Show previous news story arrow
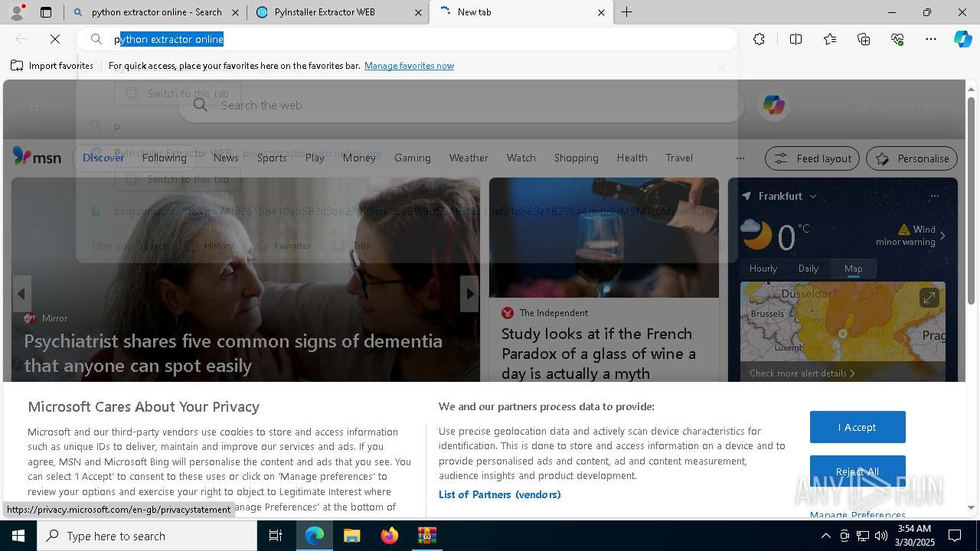Screen dimensions: 980x551 21,294
